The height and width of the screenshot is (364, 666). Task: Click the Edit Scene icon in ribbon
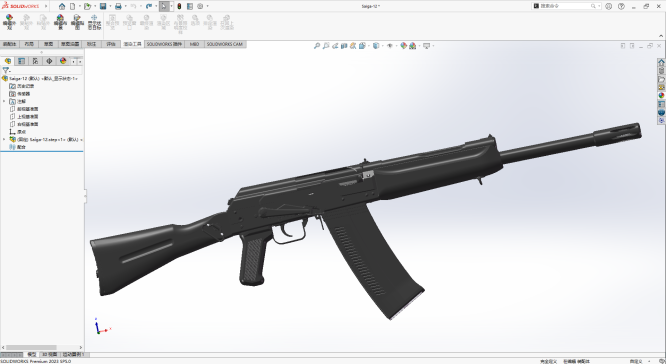click(x=60, y=22)
